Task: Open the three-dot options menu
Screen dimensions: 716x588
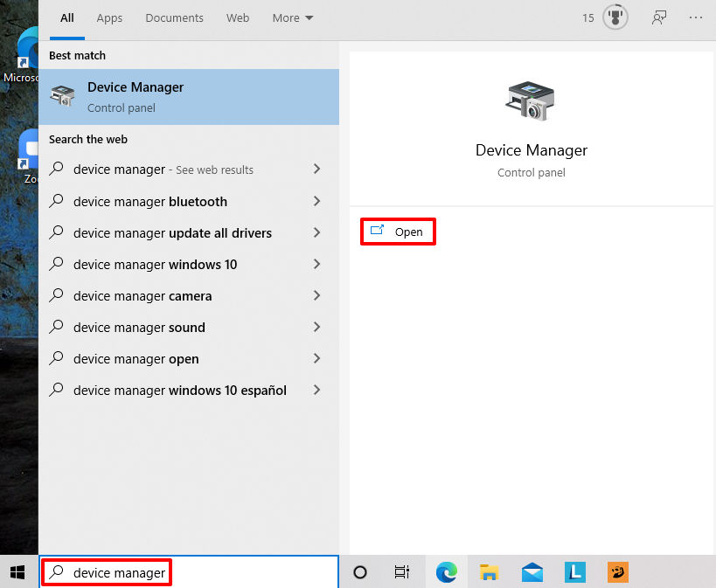Action: click(x=696, y=17)
